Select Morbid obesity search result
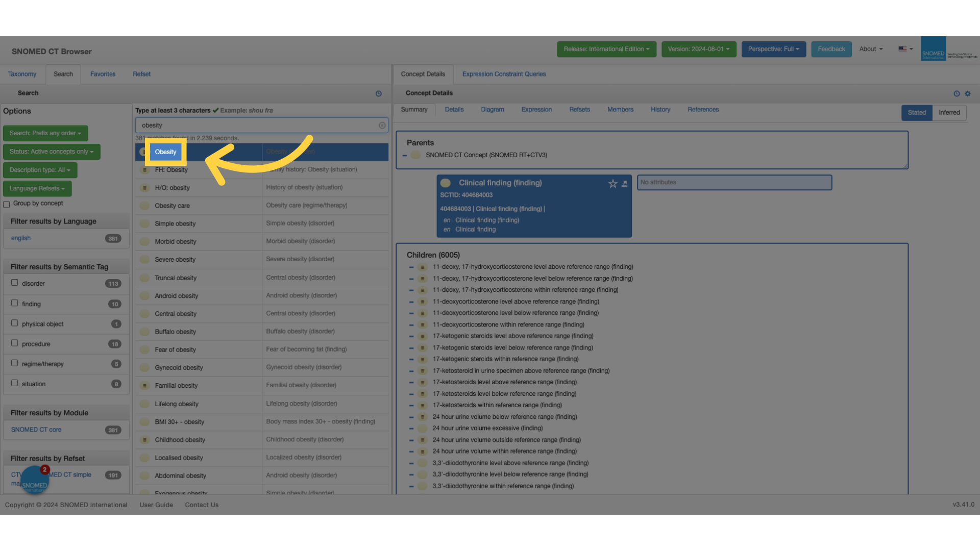This screenshot has width=980, height=551. point(176,242)
